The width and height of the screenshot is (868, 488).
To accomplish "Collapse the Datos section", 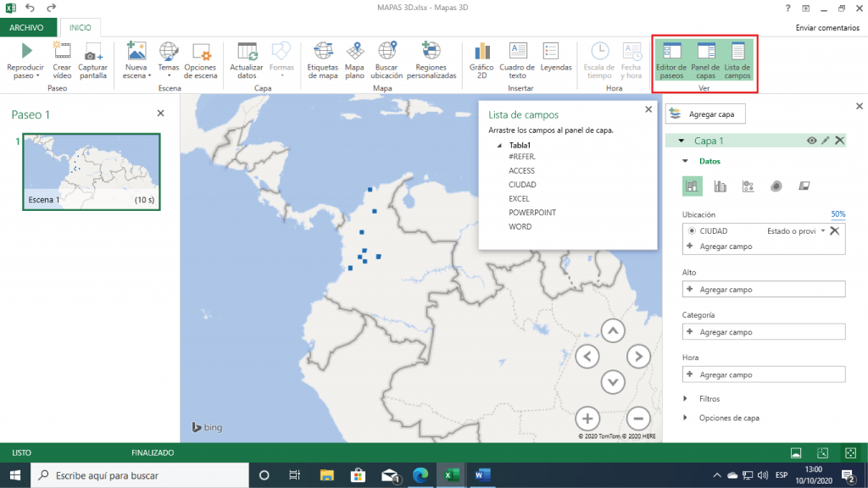I will coord(685,161).
